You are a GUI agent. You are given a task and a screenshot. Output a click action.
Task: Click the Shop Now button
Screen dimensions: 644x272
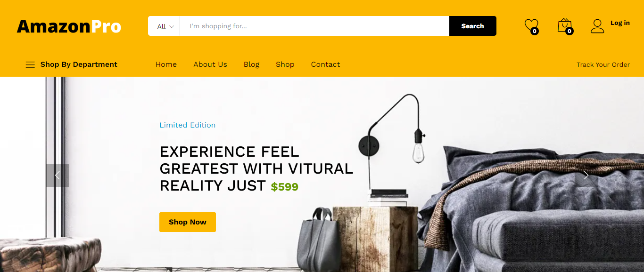[x=188, y=222]
